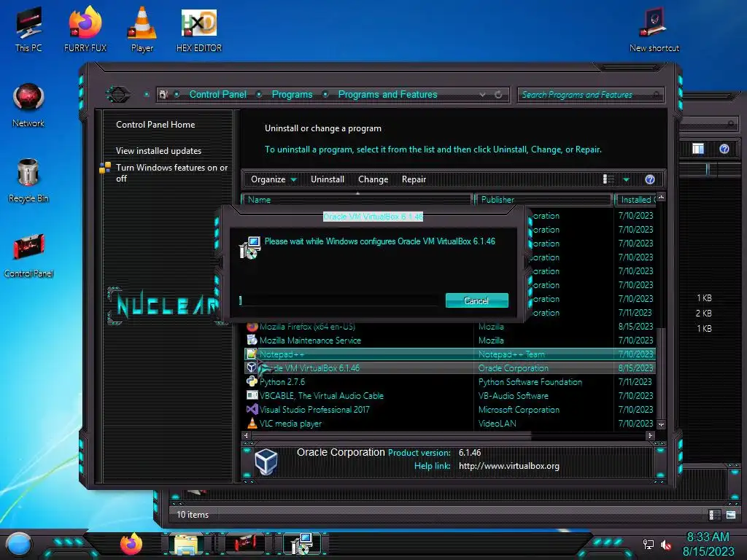Launch FURRY FUX Firefox desktop shortcut

[x=85, y=28]
